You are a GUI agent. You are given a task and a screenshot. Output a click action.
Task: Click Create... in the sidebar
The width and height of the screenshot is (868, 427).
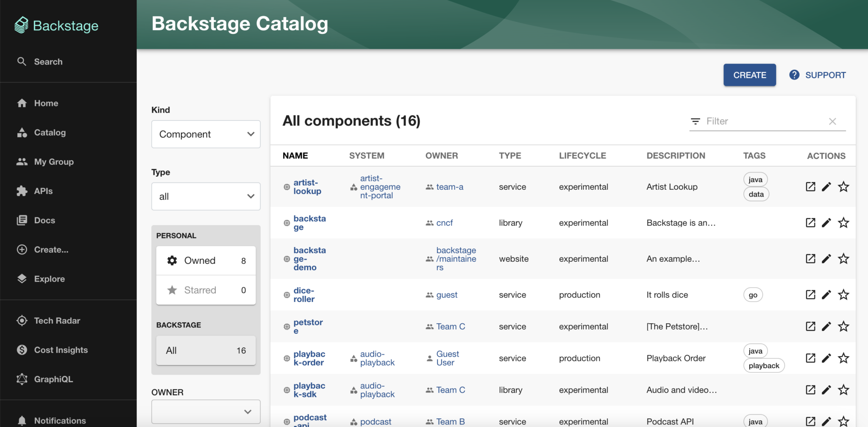point(42,250)
